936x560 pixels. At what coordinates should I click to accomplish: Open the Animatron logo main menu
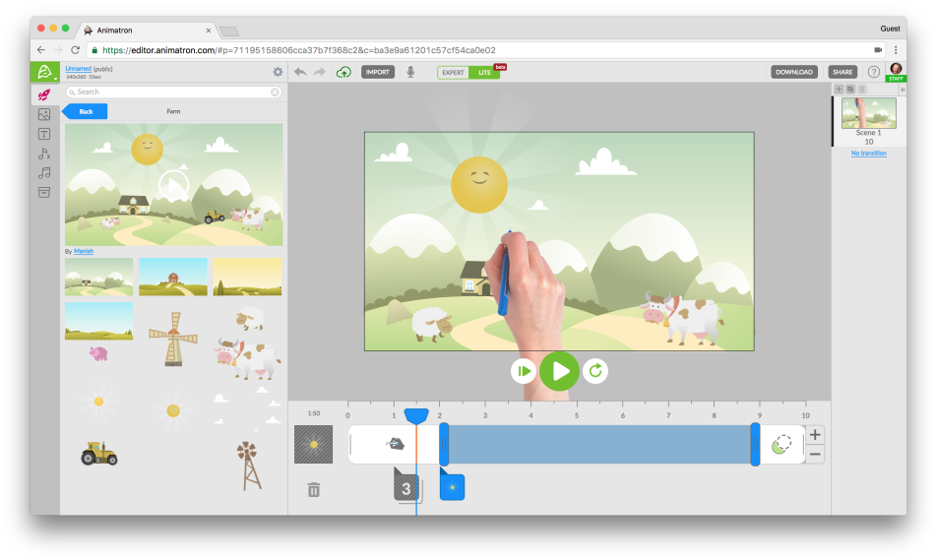tap(44, 72)
